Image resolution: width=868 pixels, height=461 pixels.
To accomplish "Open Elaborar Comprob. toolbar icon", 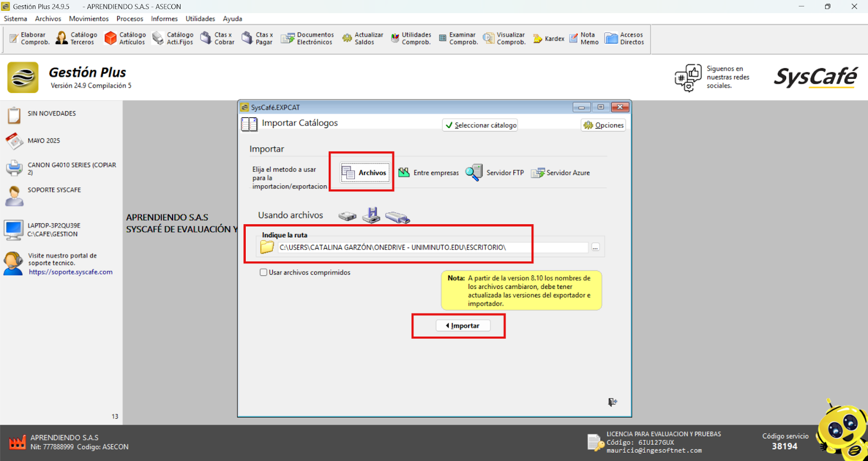I will click(x=29, y=39).
